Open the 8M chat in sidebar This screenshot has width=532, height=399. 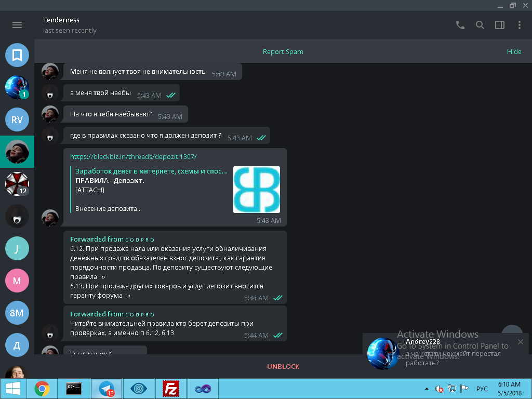point(17,313)
